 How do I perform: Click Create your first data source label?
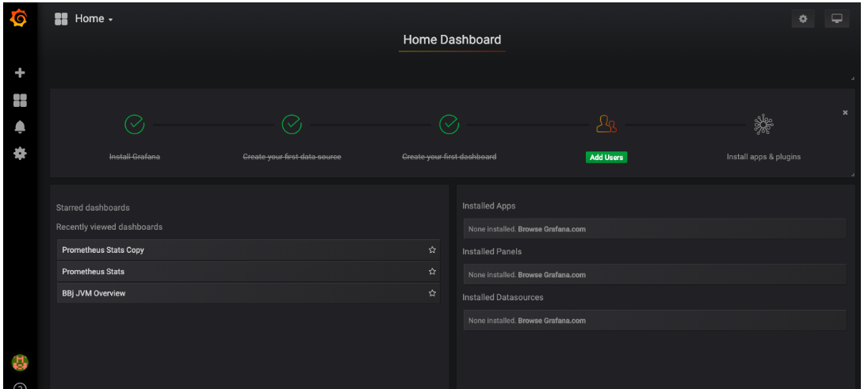292,157
